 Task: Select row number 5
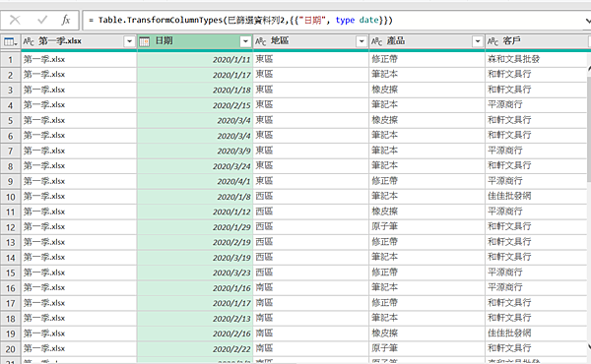[11, 120]
